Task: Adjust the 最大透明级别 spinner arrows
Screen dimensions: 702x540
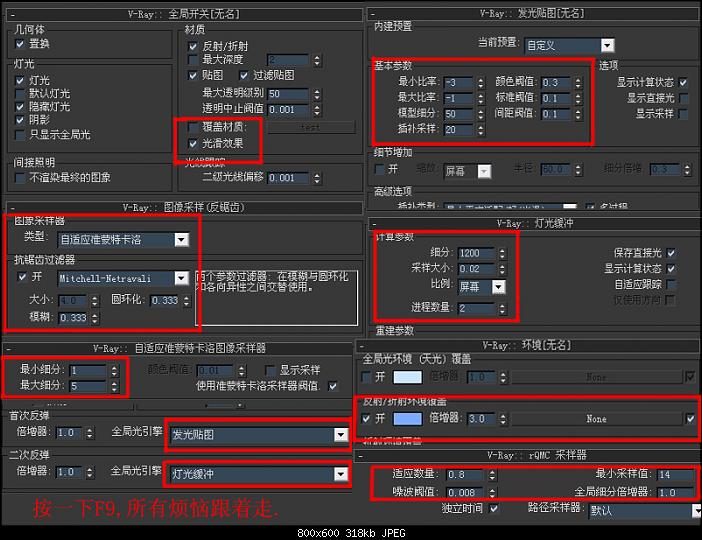Action: click(x=317, y=94)
